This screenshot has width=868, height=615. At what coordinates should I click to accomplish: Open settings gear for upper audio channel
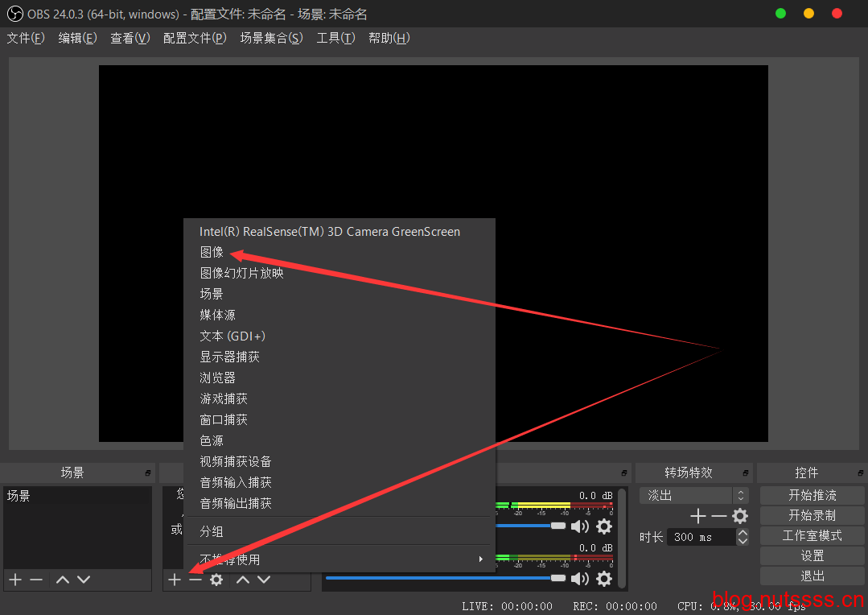(x=604, y=526)
